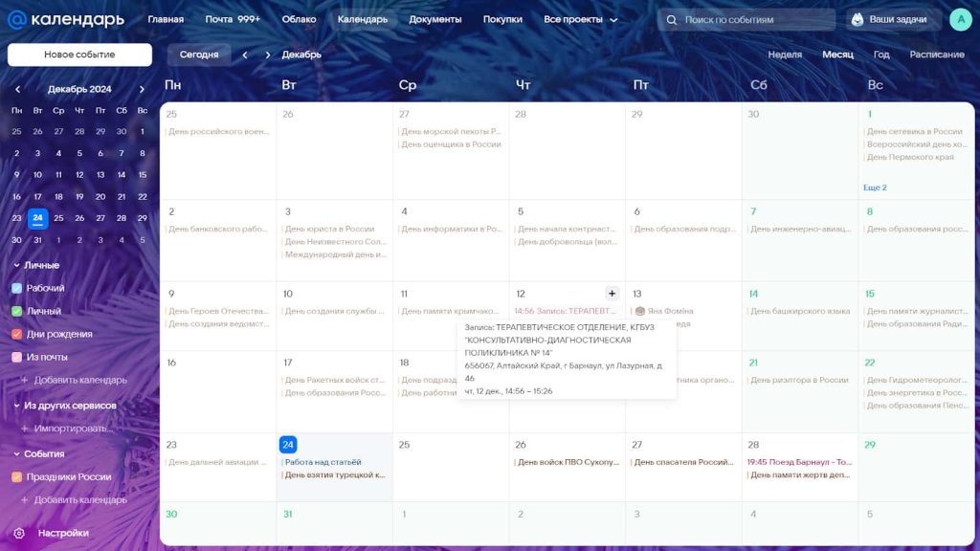Open День башкирского языка event
Screen dimensions: 980x551
[800, 311]
